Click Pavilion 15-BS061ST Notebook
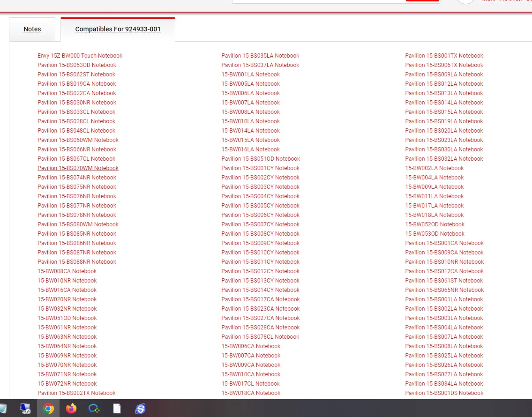 444,281
